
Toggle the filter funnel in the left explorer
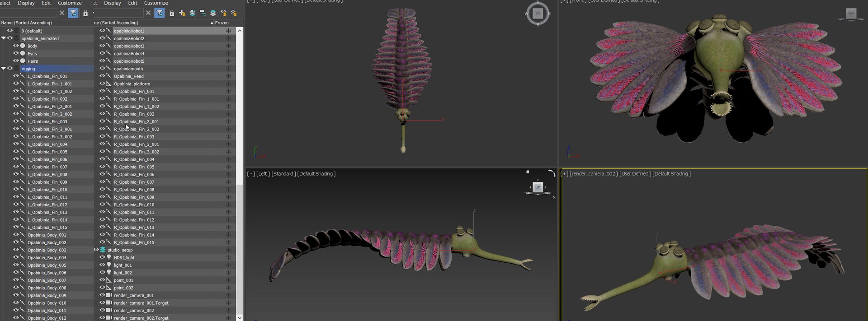[x=73, y=13]
